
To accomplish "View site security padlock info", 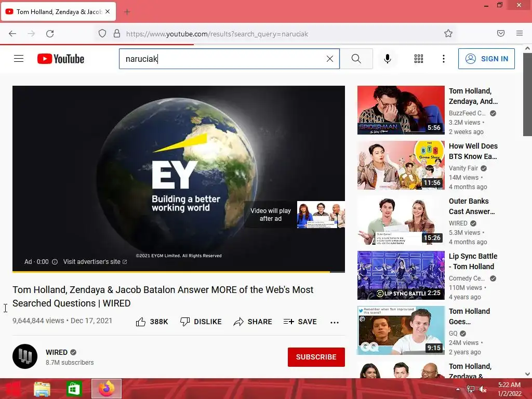I will point(117,34).
